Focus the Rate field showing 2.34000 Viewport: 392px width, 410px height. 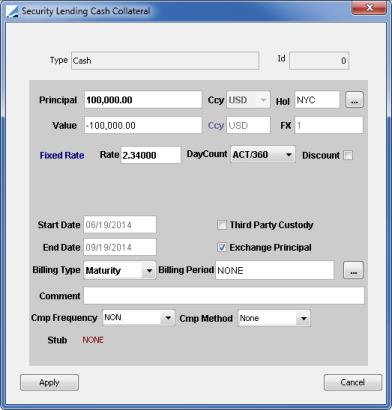[x=151, y=155]
